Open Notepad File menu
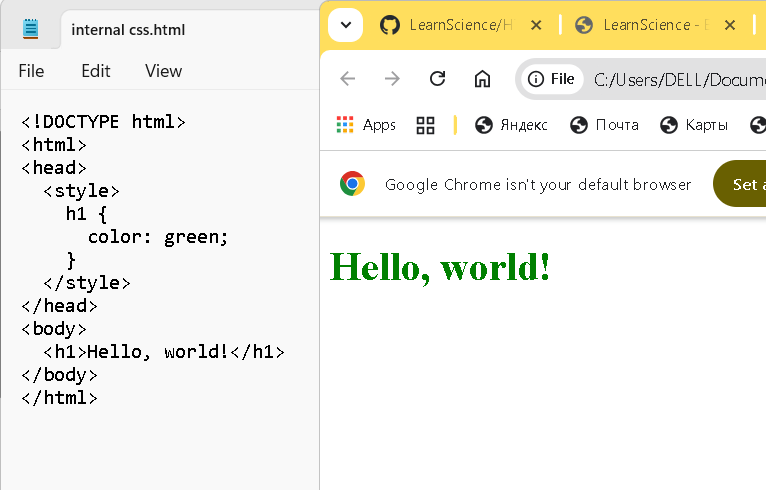Screen dimensions: 766x490 point(31,71)
